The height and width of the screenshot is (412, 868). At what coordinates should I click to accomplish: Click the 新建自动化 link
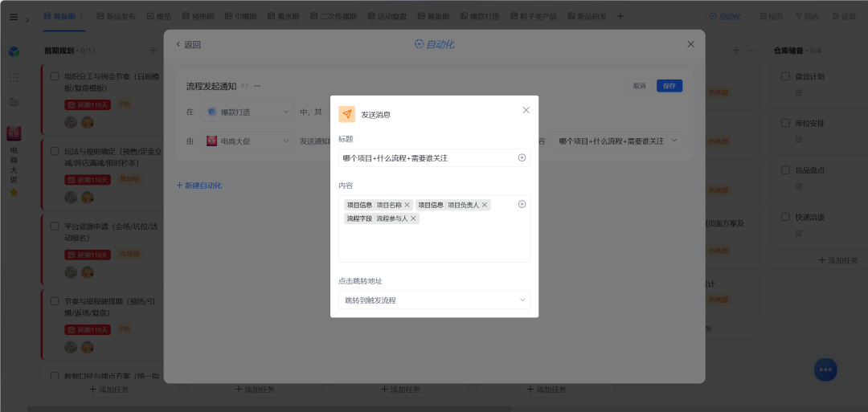[199, 186]
